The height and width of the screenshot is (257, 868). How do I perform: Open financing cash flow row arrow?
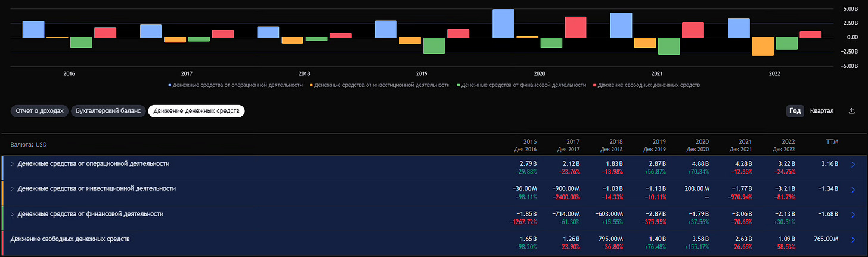tap(853, 215)
